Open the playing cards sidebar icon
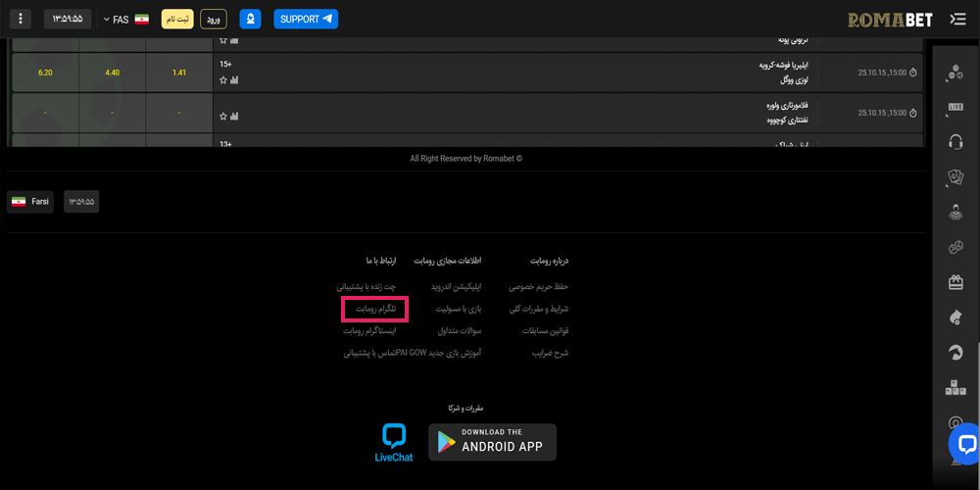 click(x=955, y=177)
